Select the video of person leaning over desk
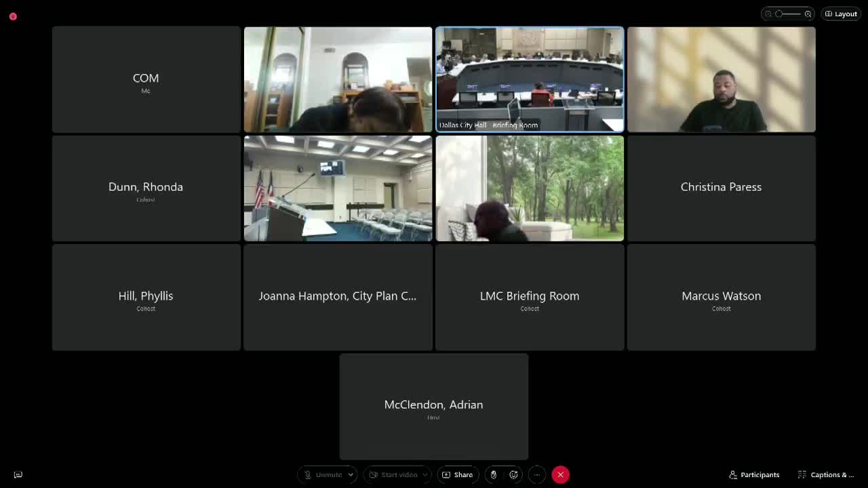 coord(338,79)
